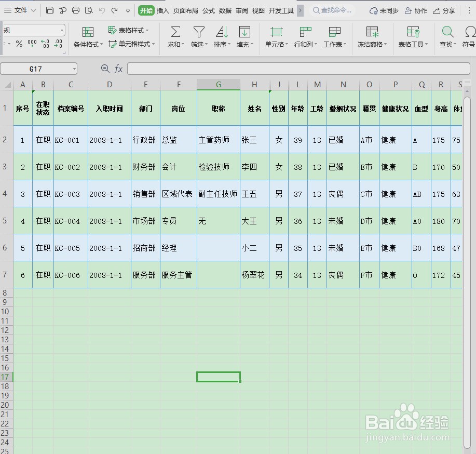Click the Sort (排序) icon
This screenshot has height=454, width=476.
pyautogui.click(x=222, y=32)
